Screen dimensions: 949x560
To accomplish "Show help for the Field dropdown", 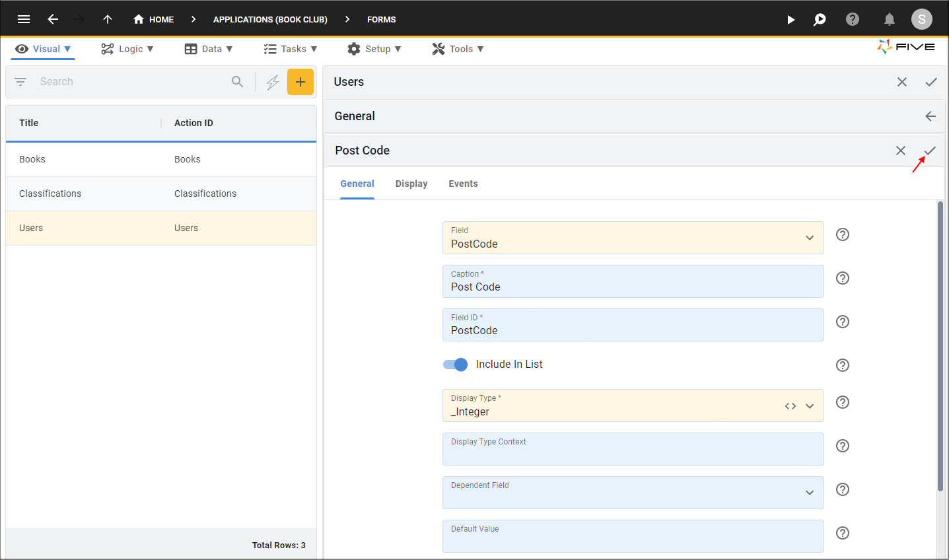I will tap(843, 234).
